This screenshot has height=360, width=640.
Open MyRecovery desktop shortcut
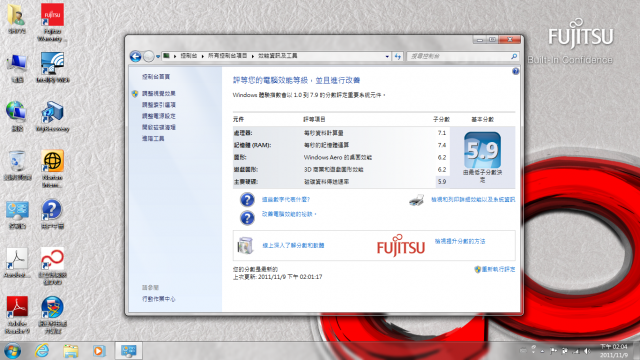[52, 117]
